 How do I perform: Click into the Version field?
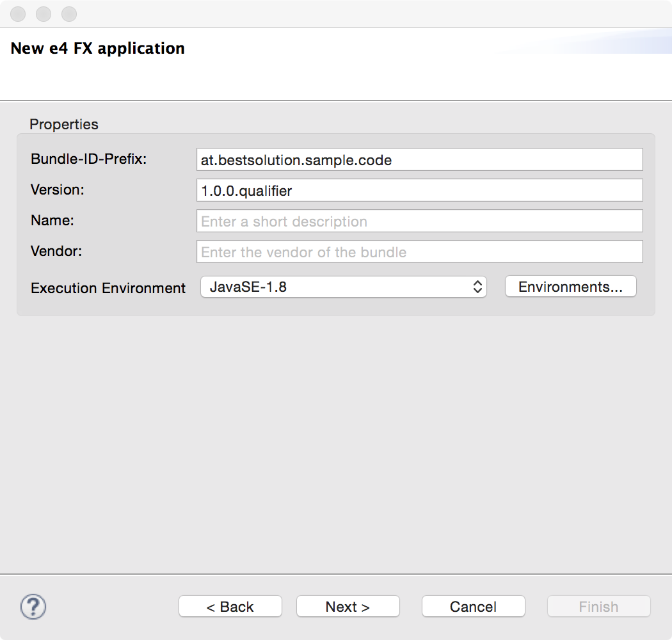(419, 191)
